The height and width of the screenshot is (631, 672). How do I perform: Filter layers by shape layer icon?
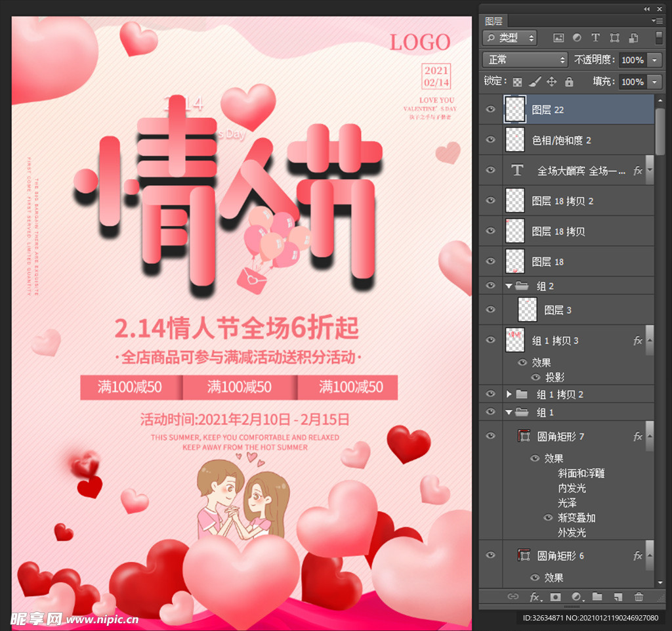coord(614,37)
